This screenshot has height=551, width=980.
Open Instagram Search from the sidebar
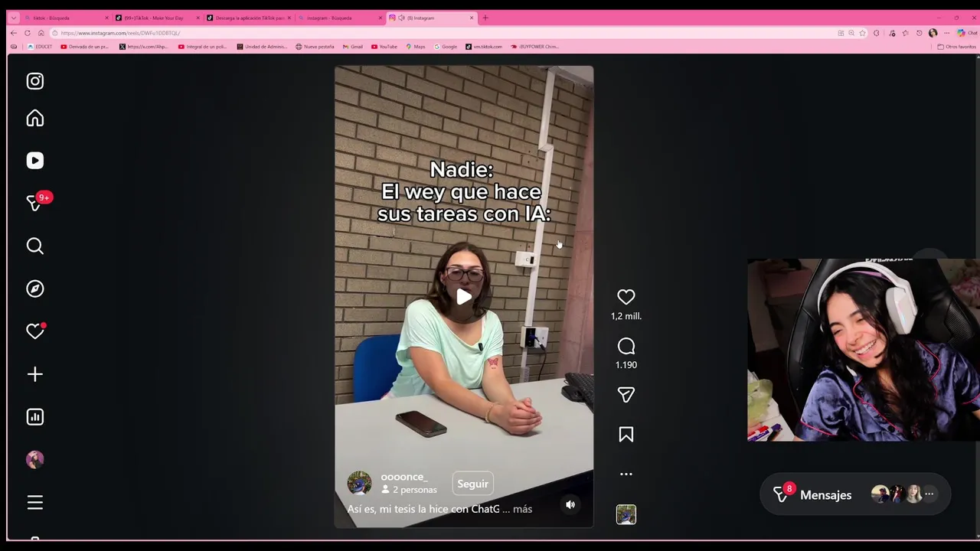click(x=35, y=246)
